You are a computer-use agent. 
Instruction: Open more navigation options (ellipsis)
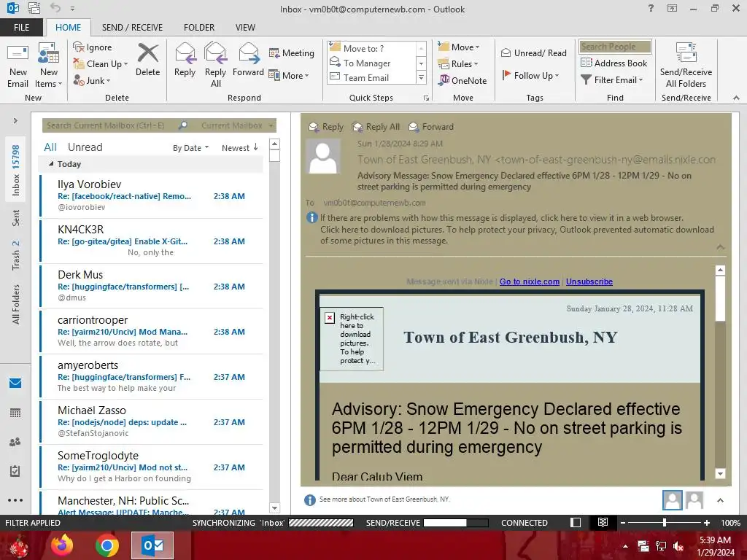pos(15,500)
